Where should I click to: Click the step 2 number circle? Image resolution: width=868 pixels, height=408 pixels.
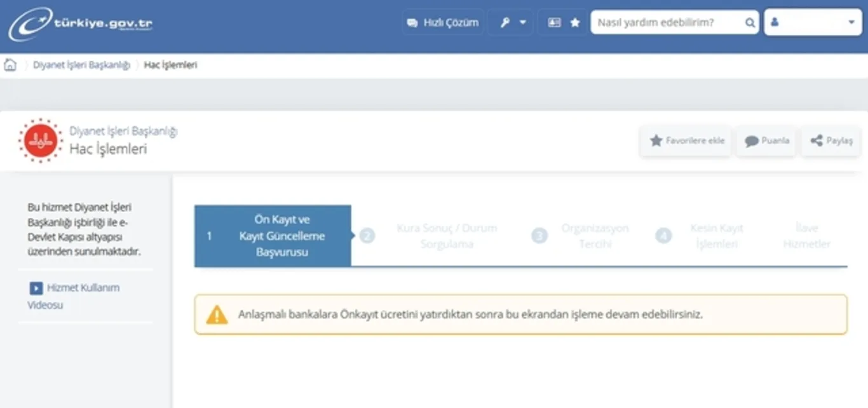tap(367, 236)
